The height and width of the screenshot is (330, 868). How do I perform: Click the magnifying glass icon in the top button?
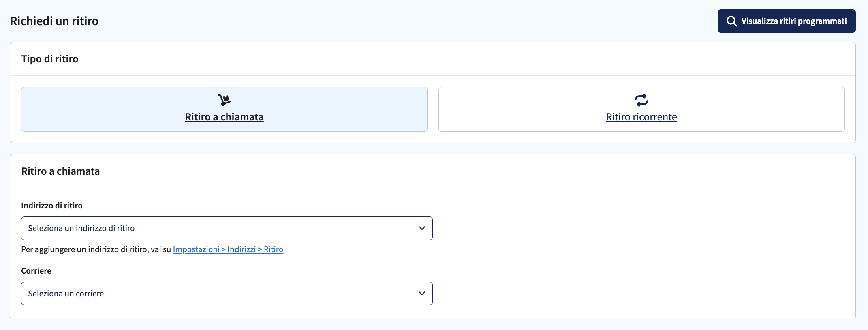click(x=731, y=21)
